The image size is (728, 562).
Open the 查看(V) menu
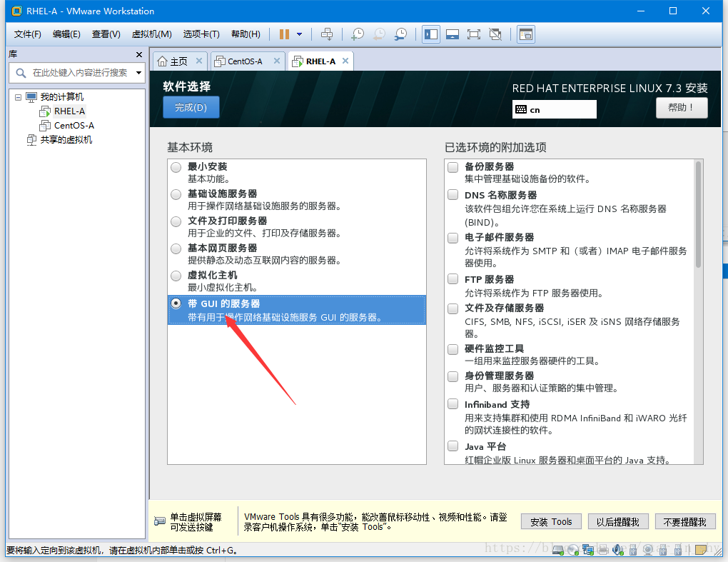[x=106, y=34]
